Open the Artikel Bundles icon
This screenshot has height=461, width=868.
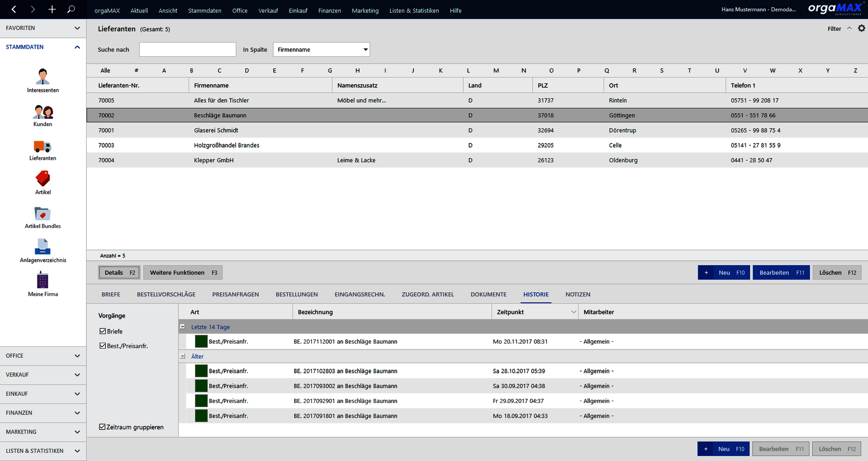[42, 213]
